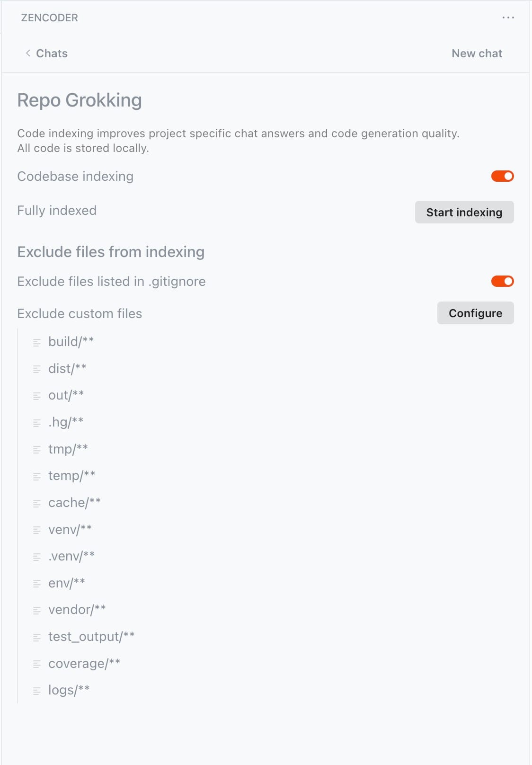Viewport: 532px width, 765px height.
Task: Start a New chat
Action: coord(477,53)
